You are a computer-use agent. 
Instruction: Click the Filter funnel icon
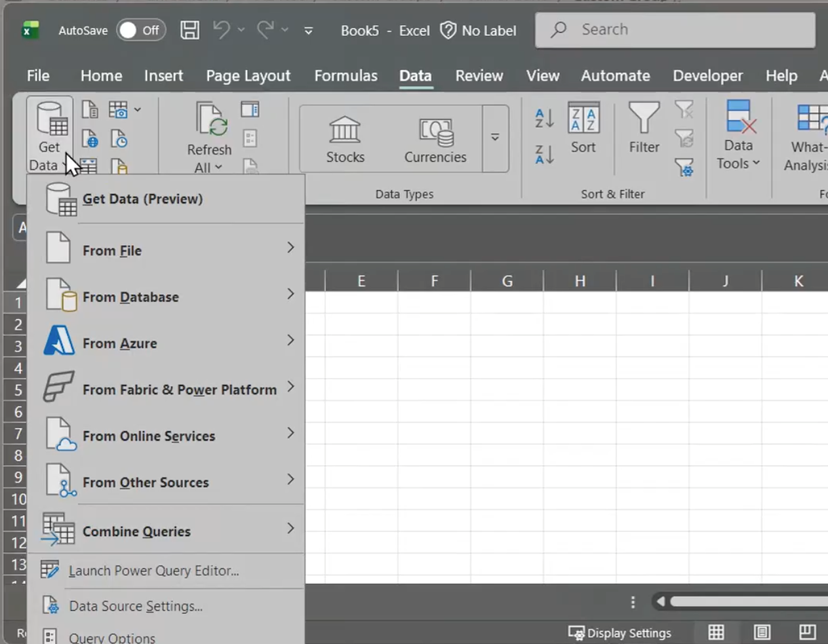[644, 128]
